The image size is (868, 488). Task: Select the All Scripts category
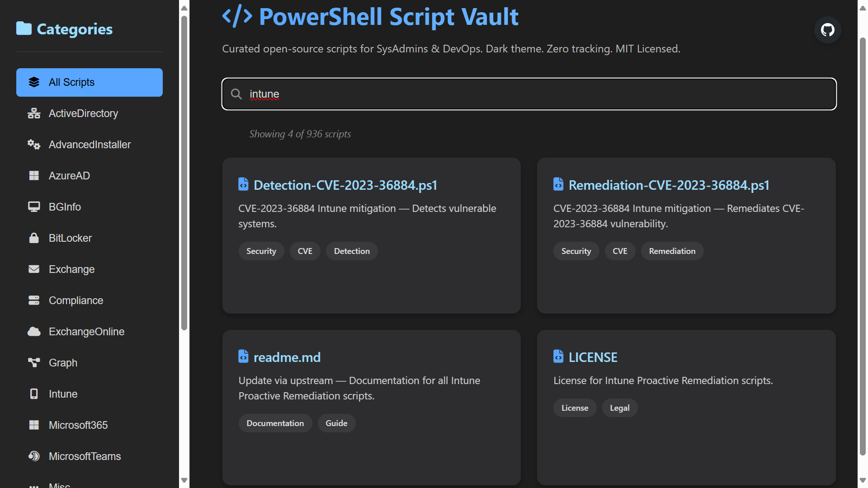[x=90, y=82]
